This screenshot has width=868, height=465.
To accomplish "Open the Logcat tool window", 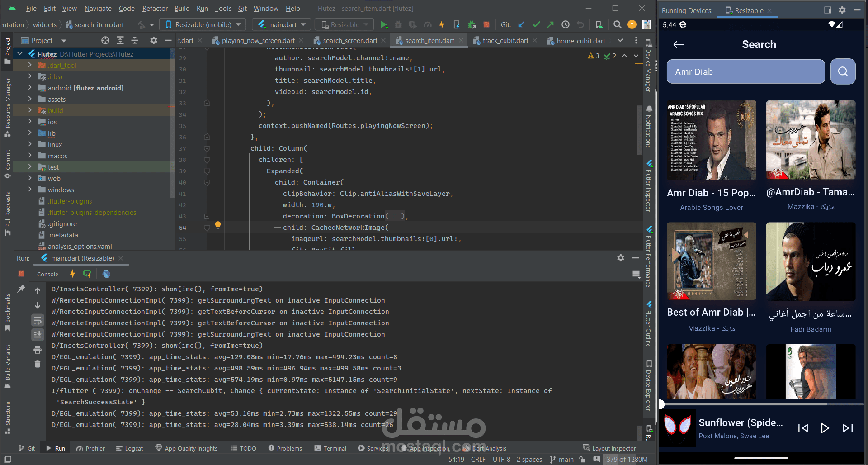I will pyautogui.click(x=130, y=448).
